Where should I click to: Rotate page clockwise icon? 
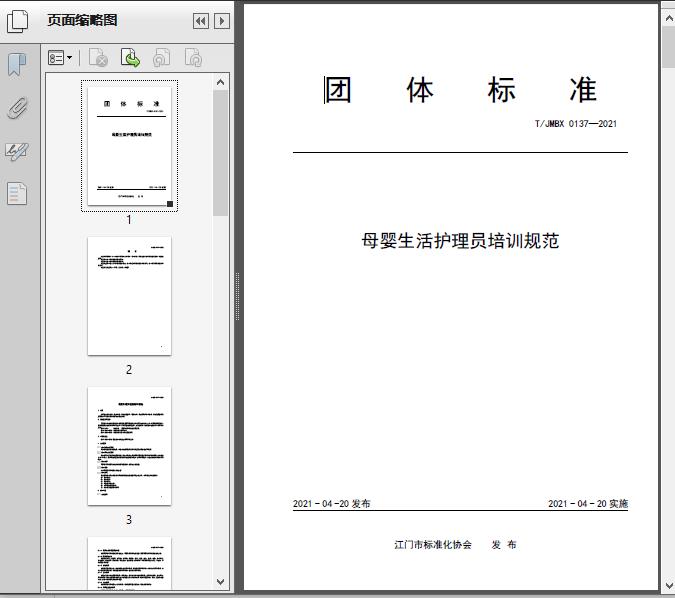tap(193, 58)
